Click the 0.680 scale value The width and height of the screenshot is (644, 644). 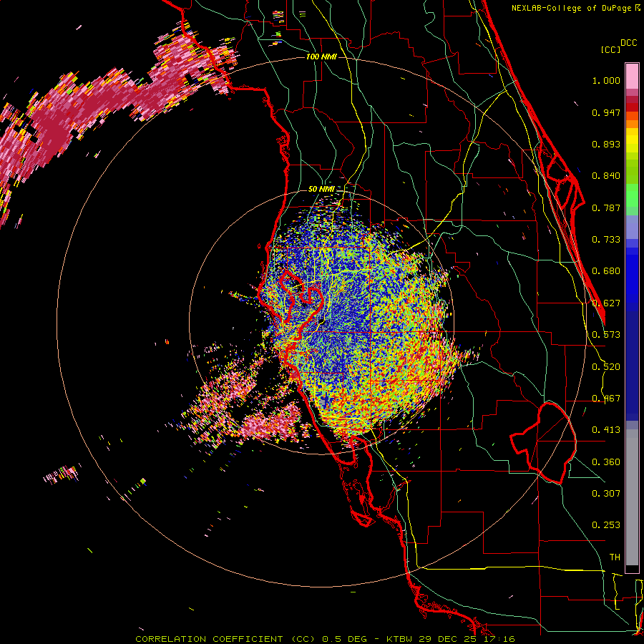pos(606,271)
